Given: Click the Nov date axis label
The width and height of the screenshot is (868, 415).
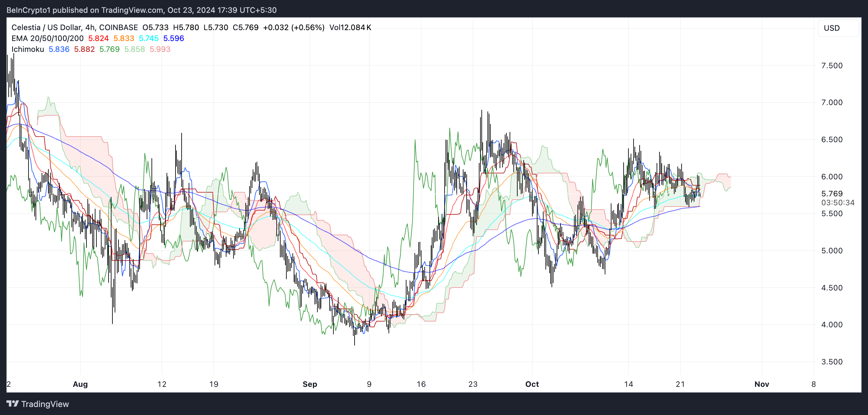Looking at the screenshot, I should tap(762, 384).
